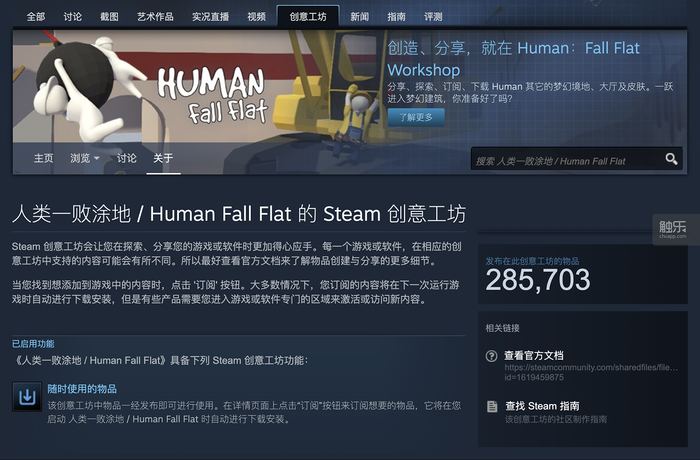Image resolution: width=700 pixels, height=460 pixels.
Task: Switch to the 全部 tab
Action: pos(36,17)
